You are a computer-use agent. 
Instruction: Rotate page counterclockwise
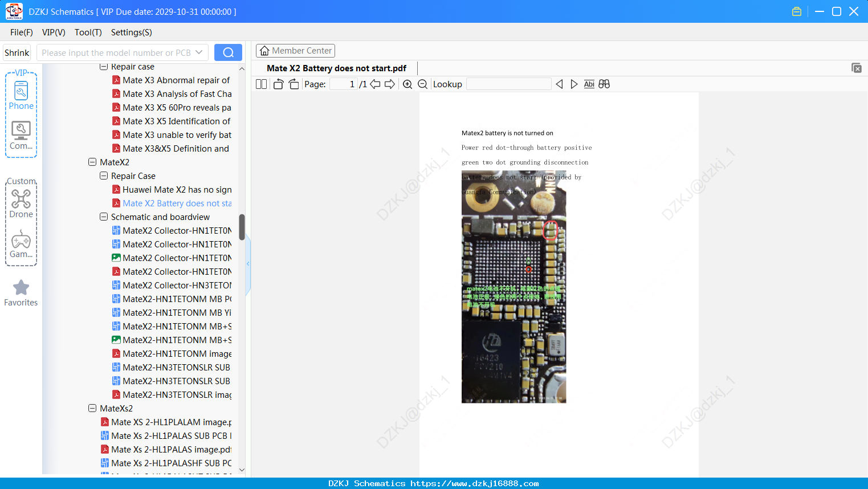(278, 84)
